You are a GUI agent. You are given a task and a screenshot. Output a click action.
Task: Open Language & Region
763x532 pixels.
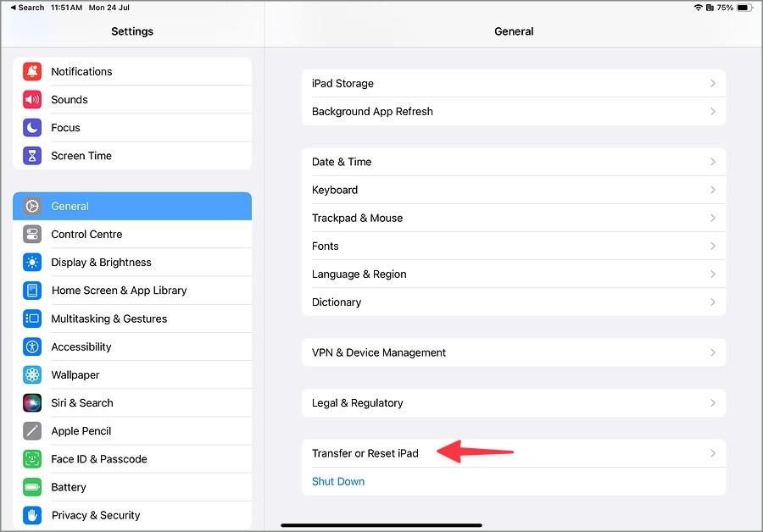[x=514, y=274]
